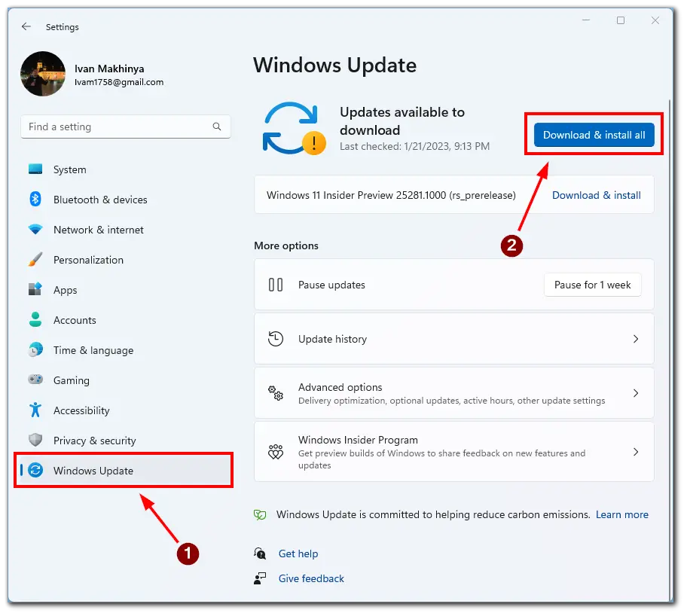Click the Personalization paintbrush icon
Image resolution: width=687 pixels, height=616 pixels.
pyautogui.click(x=35, y=259)
